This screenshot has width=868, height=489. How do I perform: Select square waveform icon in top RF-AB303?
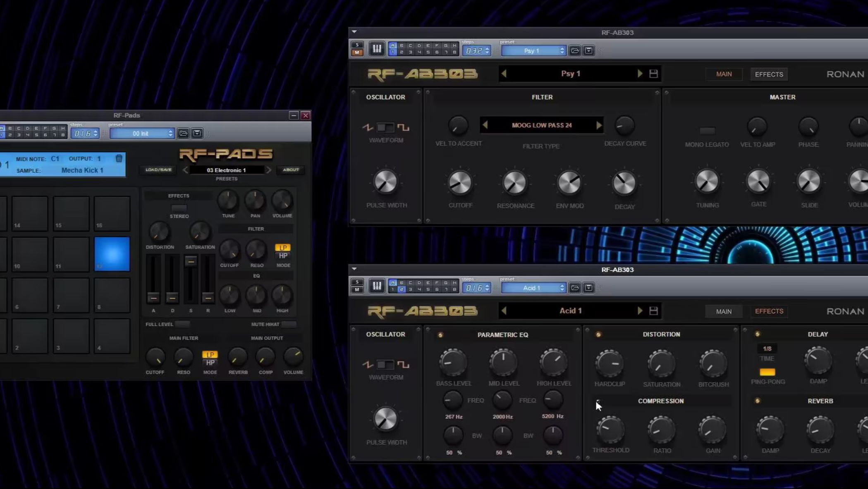(x=403, y=127)
